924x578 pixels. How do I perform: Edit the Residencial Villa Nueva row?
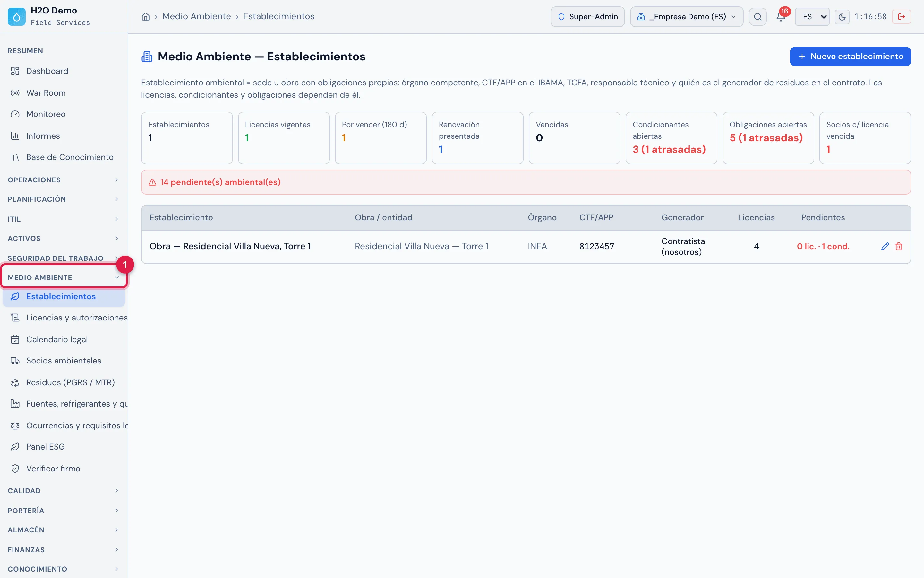(x=885, y=247)
